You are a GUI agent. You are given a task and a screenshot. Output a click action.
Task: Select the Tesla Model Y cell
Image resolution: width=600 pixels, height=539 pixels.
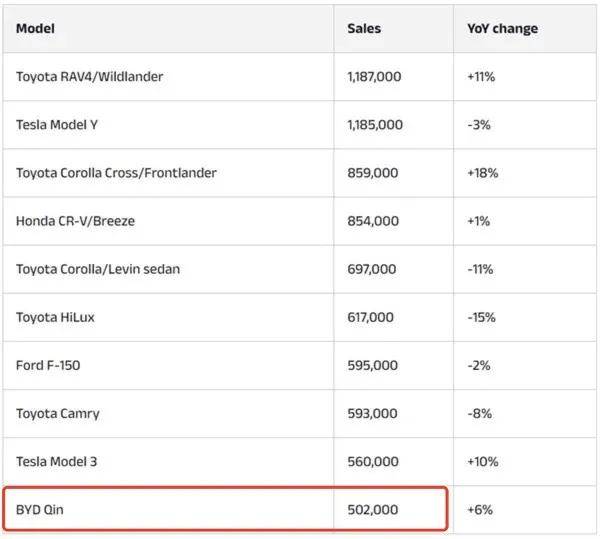58,125
